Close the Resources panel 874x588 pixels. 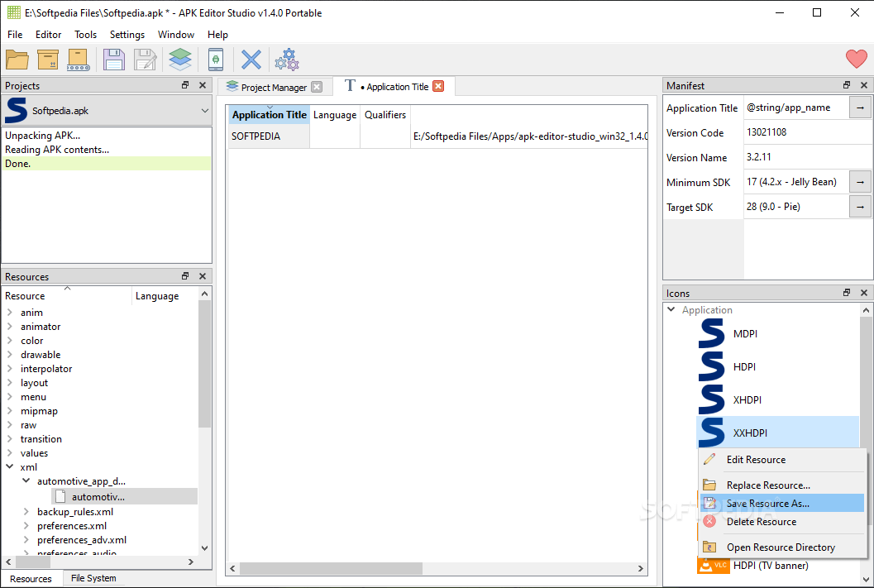coord(203,276)
